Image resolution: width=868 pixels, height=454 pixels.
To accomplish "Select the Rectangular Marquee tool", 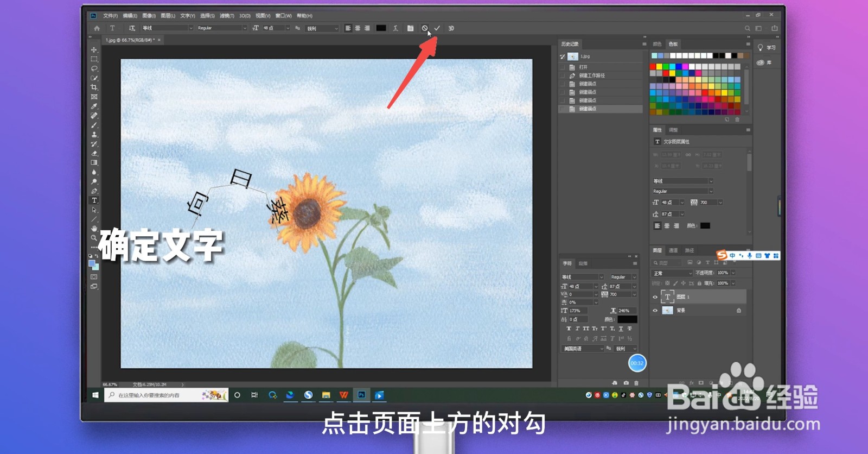I will coord(94,59).
